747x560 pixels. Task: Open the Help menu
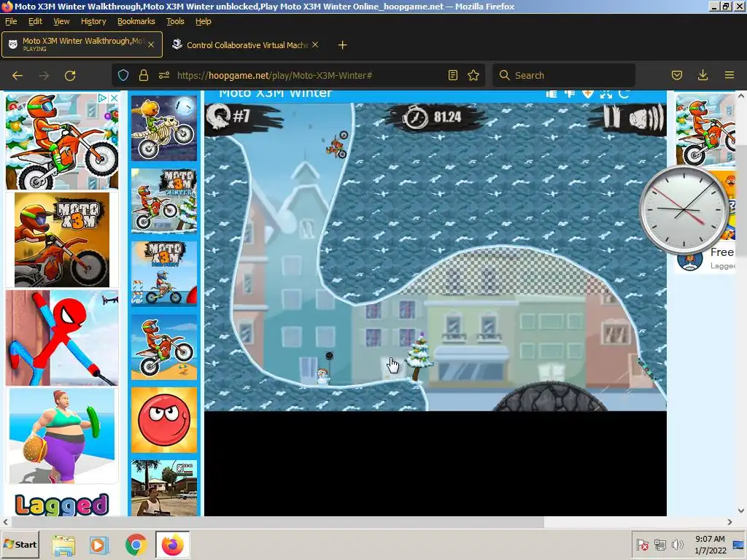[204, 21]
